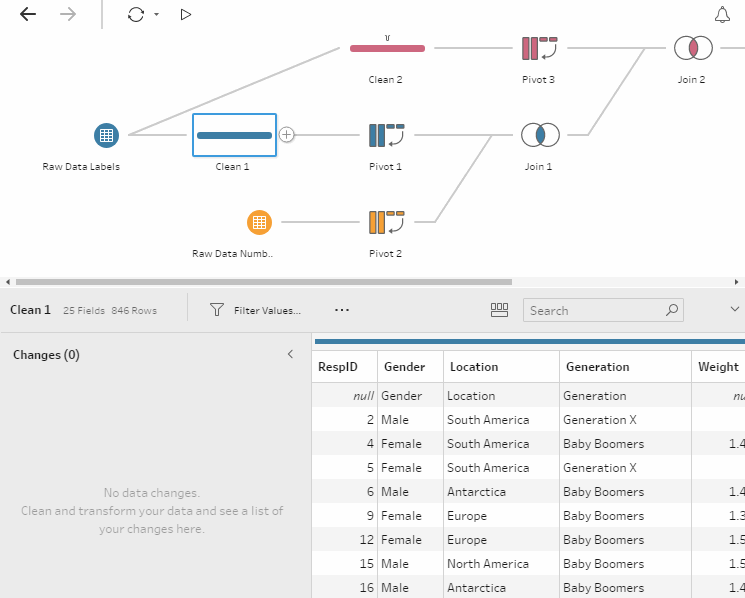Select the orange Raw Data Numbers input
The height and width of the screenshot is (598, 745).
point(259,222)
